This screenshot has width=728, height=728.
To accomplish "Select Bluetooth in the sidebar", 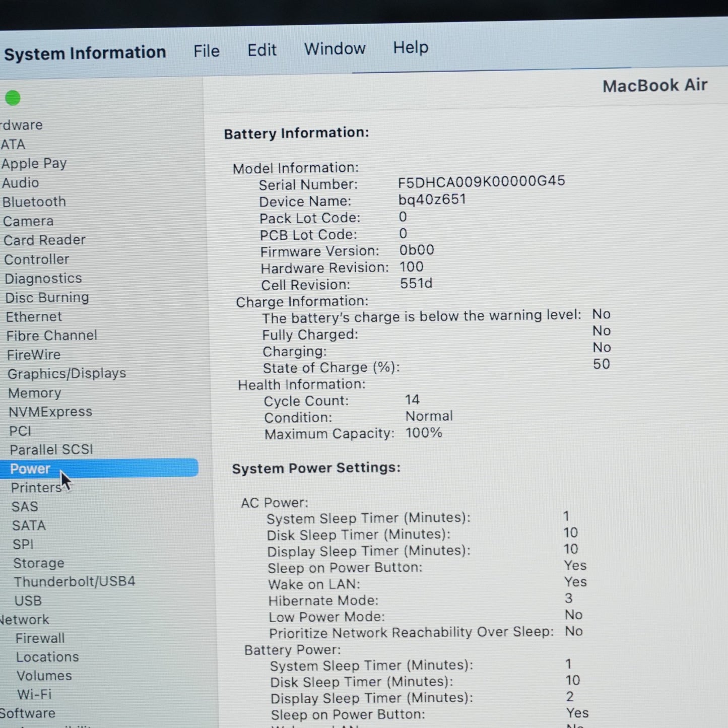I will tap(34, 202).
